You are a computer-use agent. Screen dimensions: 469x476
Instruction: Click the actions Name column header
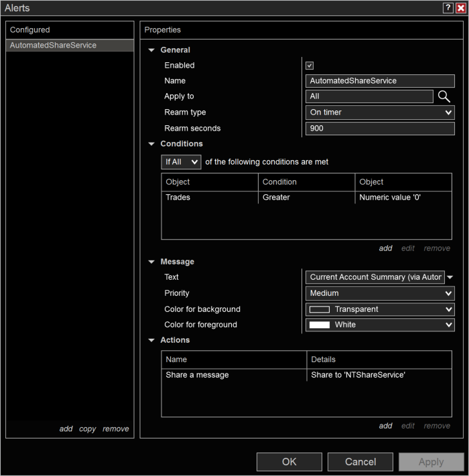coord(234,360)
